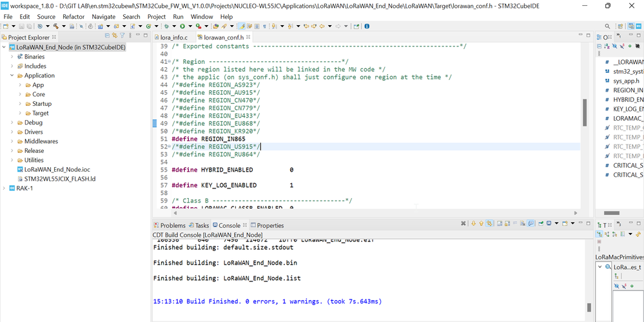This screenshot has height=322, width=644.
Task: Toggle Console Word Wrap button
Action: [x=515, y=223]
